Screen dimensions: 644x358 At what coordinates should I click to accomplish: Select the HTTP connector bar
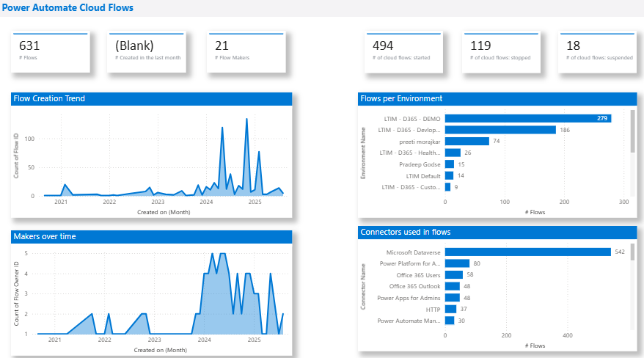(x=450, y=309)
